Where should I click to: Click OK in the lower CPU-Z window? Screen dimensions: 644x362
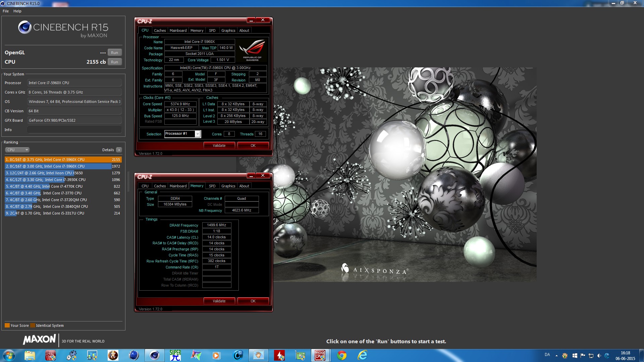(x=253, y=301)
